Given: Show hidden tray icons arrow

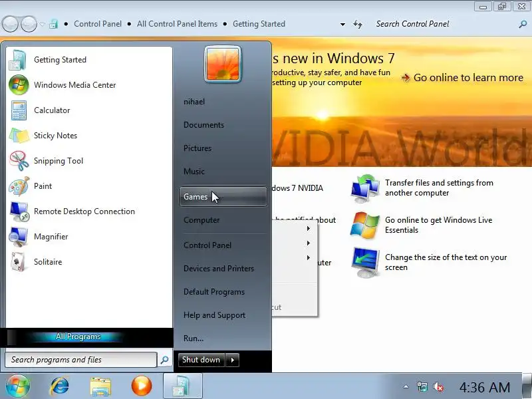Looking at the screenshot, I should [x=406, y=386].
